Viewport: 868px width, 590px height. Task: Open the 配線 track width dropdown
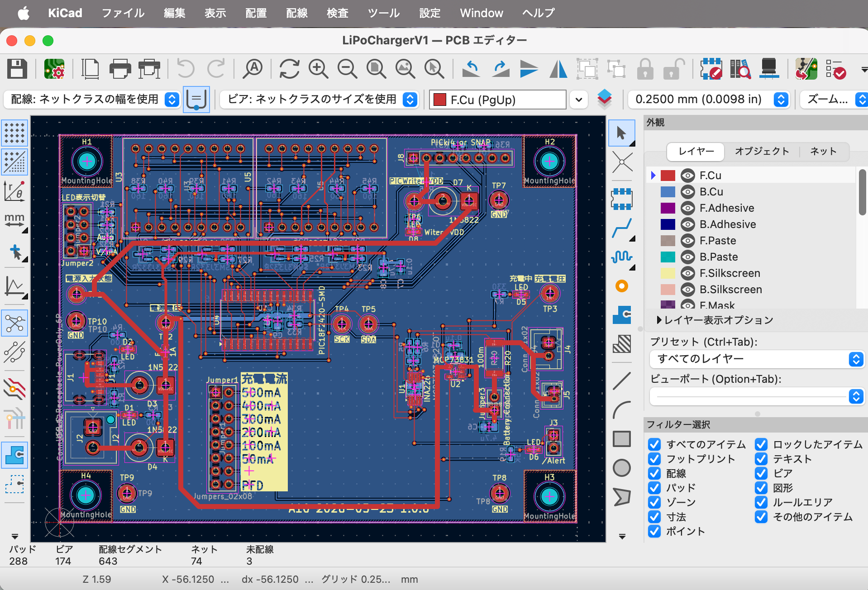[x=92, y=100]
